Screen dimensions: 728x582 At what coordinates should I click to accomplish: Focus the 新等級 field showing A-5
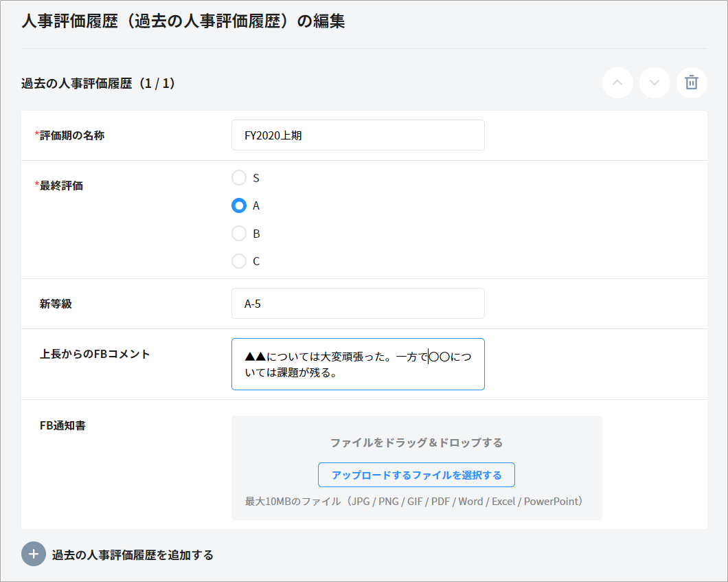coord(358,304)
